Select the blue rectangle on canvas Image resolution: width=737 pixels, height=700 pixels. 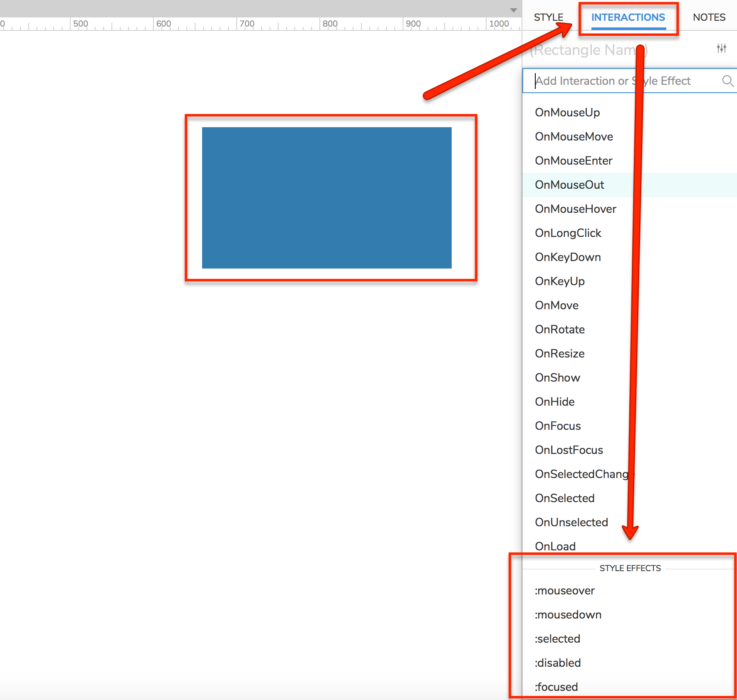326,197
